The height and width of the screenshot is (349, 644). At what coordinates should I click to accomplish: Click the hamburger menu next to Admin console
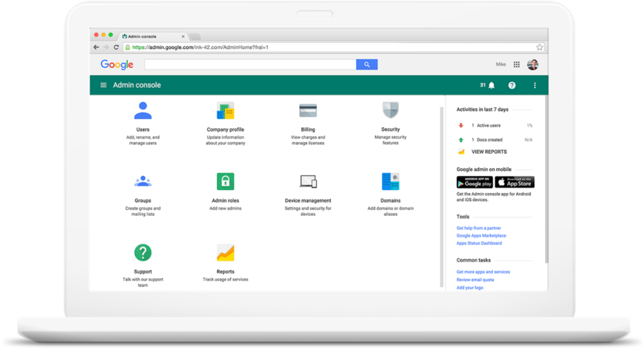[x=104, y=85]
